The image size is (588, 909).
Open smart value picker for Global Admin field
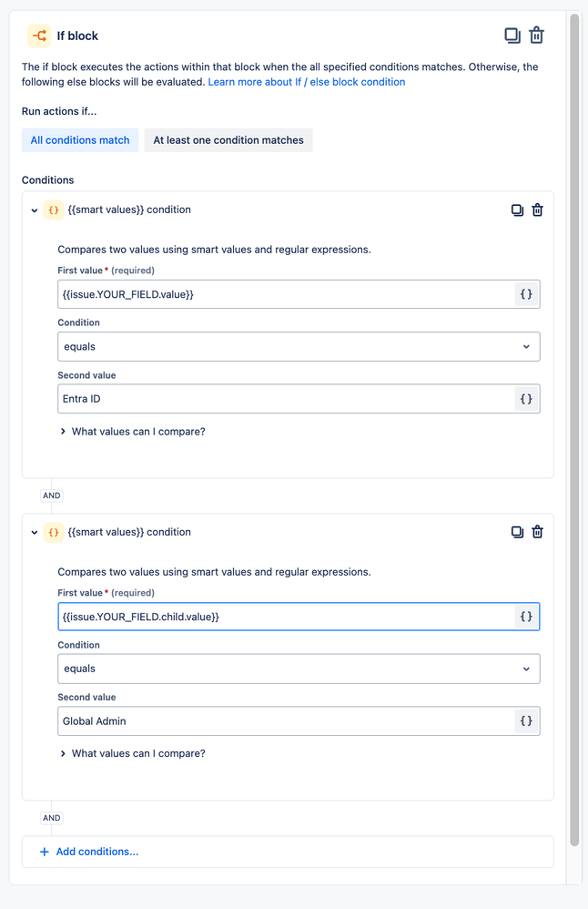(x=526, y=721)
